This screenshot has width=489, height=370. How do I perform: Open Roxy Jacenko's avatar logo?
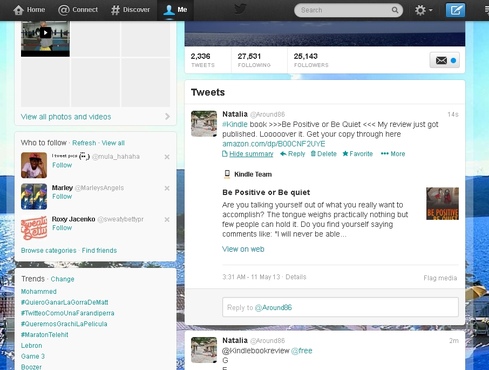pyautogui.click(x=34, y=228)
